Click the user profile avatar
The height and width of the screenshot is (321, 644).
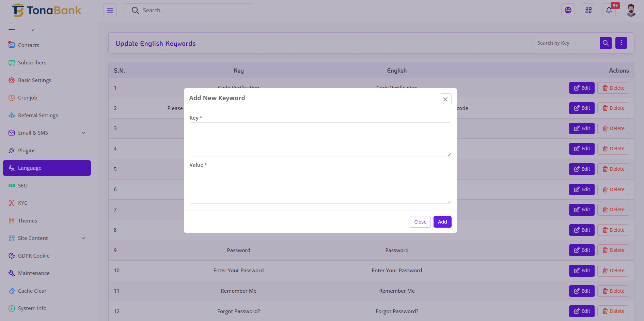pos(631,10)
